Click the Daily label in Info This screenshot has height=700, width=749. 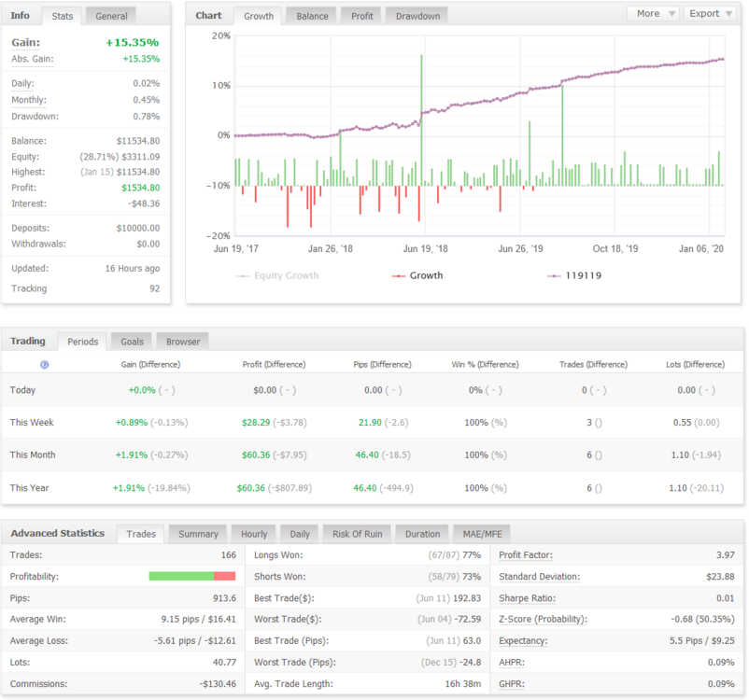[x=22, y=83]
